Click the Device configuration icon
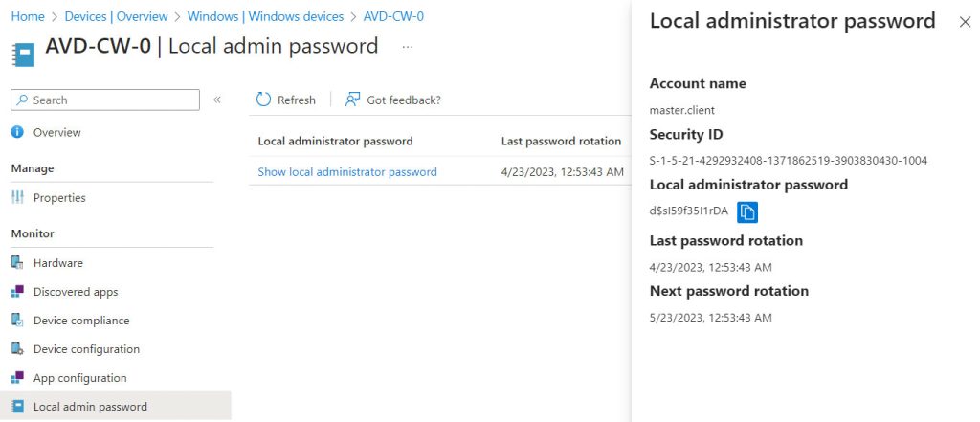 point(17,349)
